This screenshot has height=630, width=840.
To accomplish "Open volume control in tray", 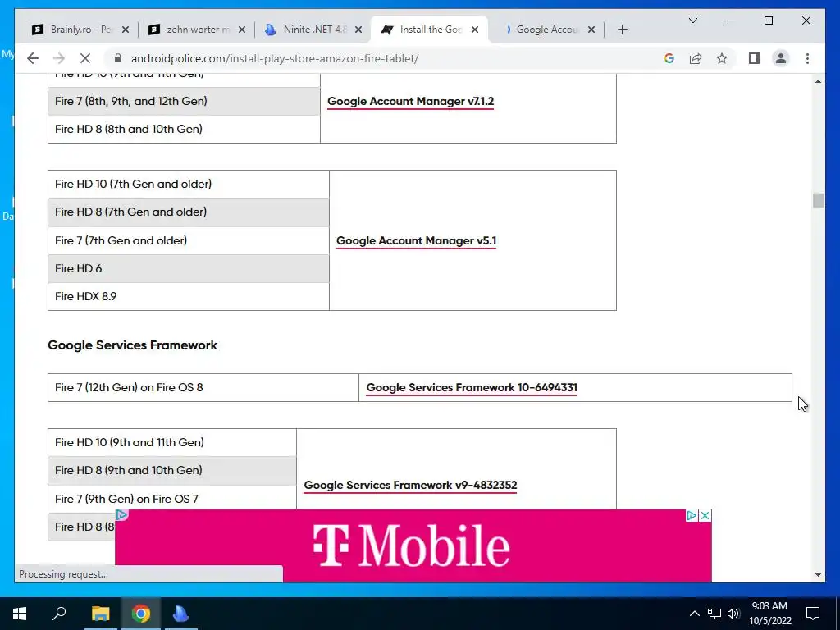I will click(x=733, y=614).
